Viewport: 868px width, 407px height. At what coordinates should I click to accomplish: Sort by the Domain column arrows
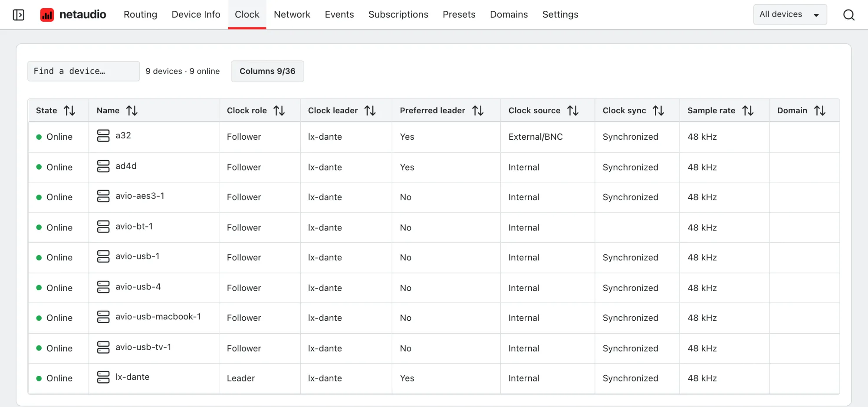820,111
